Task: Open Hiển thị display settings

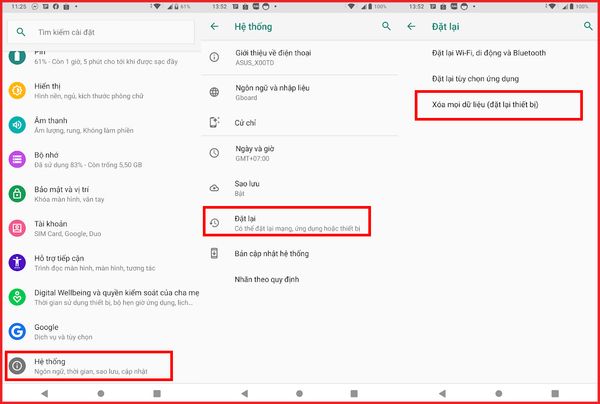Action: click(102, 91)
